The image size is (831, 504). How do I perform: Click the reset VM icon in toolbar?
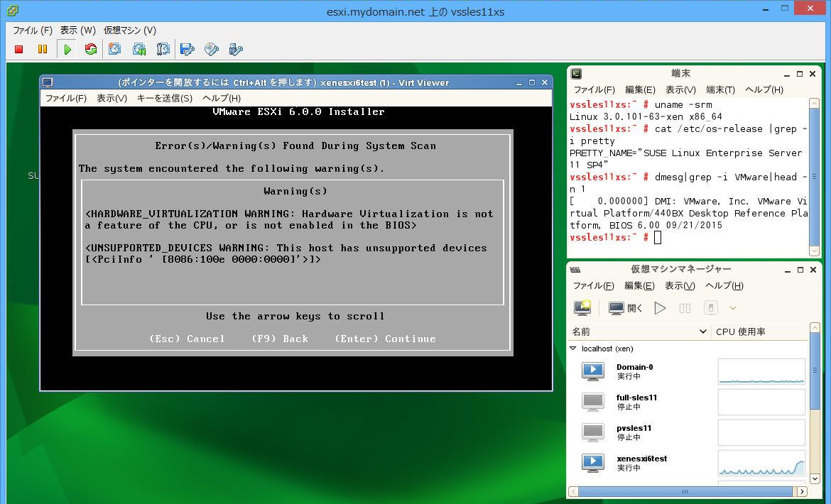tap(91, 49)
